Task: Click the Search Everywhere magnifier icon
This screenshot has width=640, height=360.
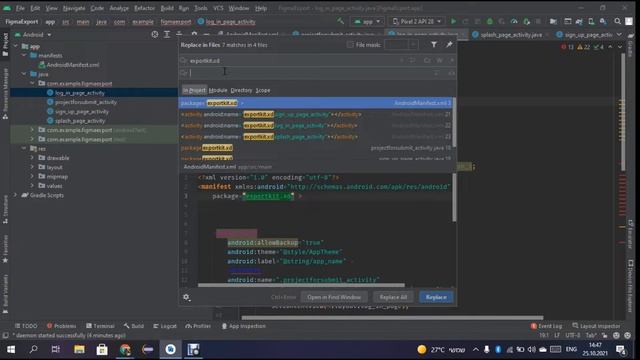Action: [x=618, y=21]
